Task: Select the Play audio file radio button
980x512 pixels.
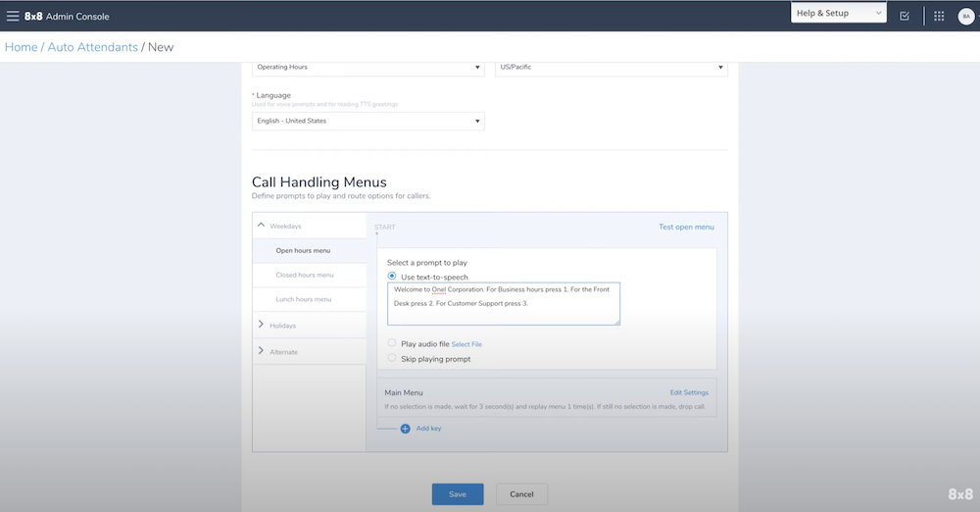Action: pyautogui.click(x=392, y=343)
